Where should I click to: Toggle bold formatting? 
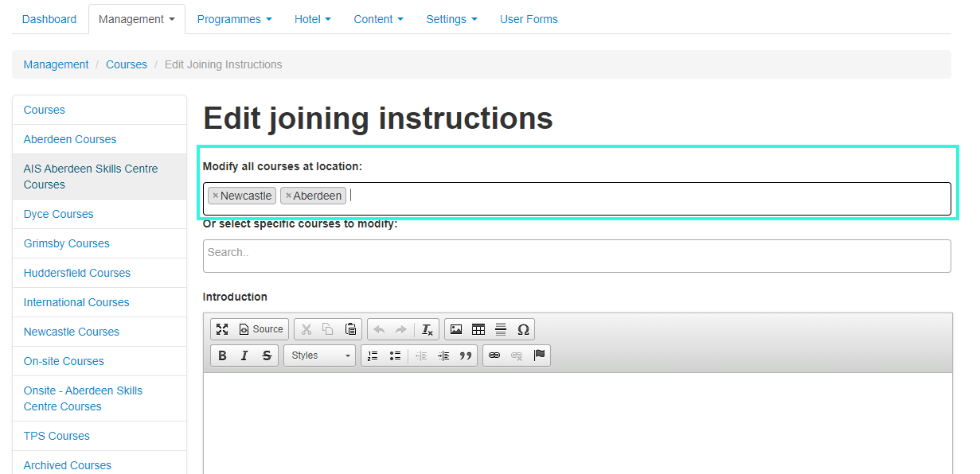[x=222, y=355]
